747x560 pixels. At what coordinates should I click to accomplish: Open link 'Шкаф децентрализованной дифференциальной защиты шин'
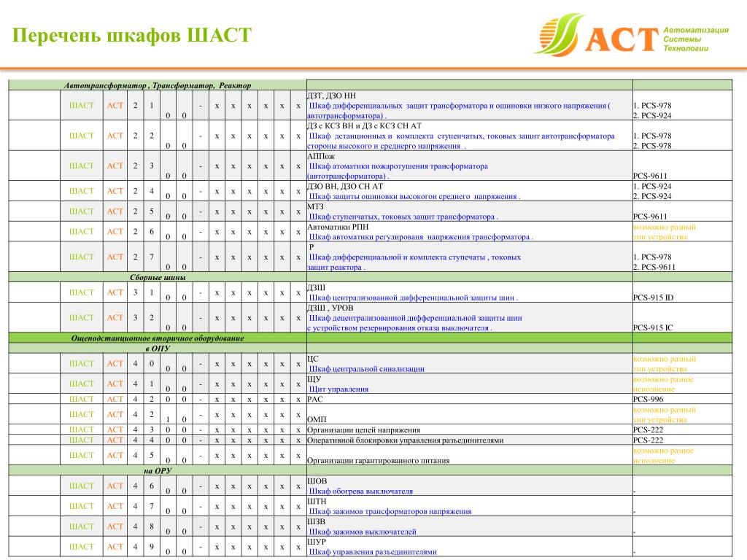pos(415,318)
